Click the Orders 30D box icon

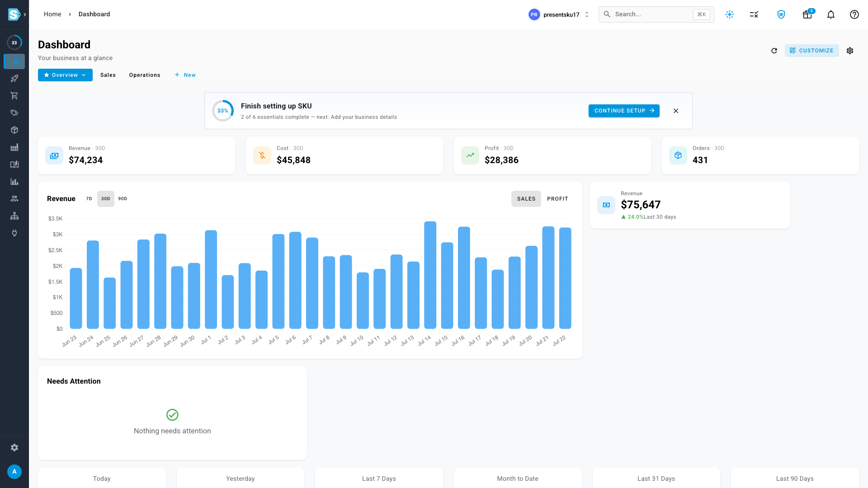[678, 155]
